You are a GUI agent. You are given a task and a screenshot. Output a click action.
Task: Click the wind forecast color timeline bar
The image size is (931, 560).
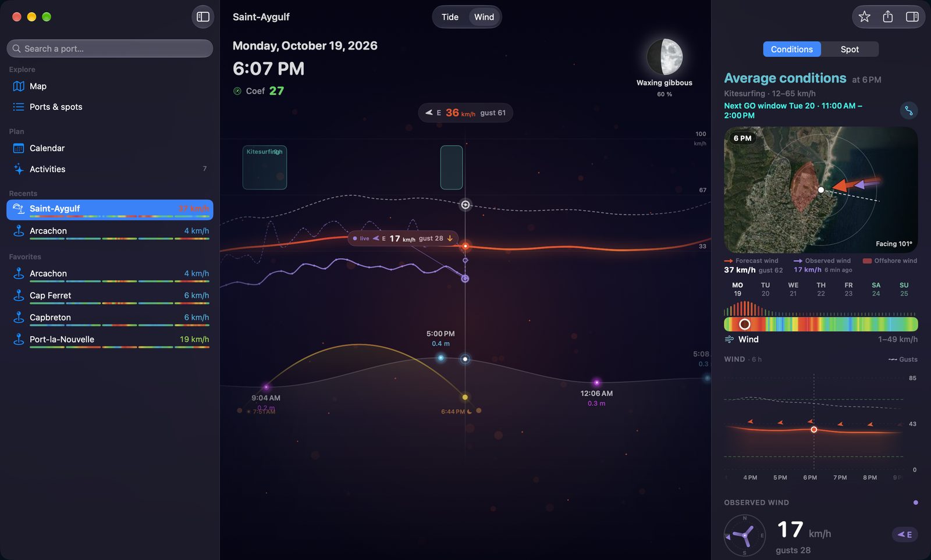(820, 324)
